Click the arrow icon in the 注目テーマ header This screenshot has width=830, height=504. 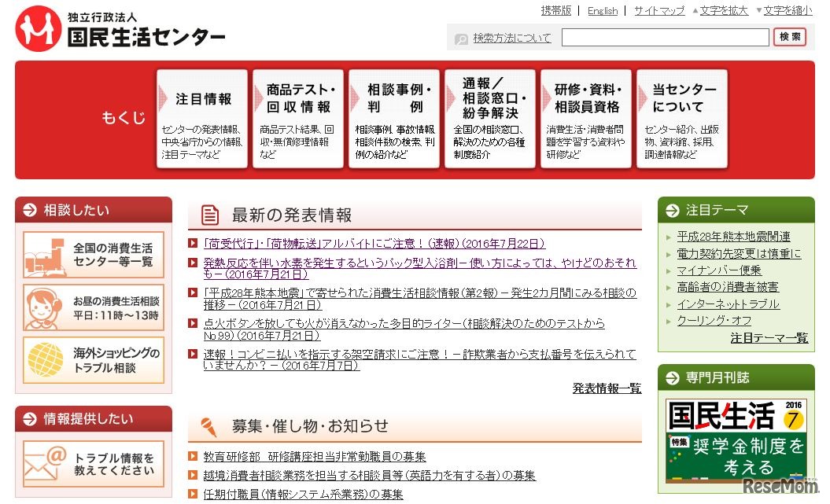click(x=671, y=210)
